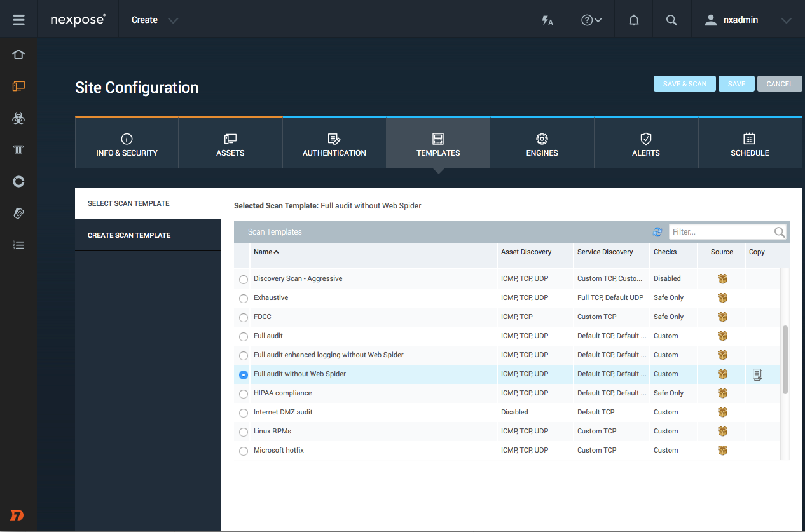Open the Policies column sidebar icon
The image size is (805, 532).
18,150
